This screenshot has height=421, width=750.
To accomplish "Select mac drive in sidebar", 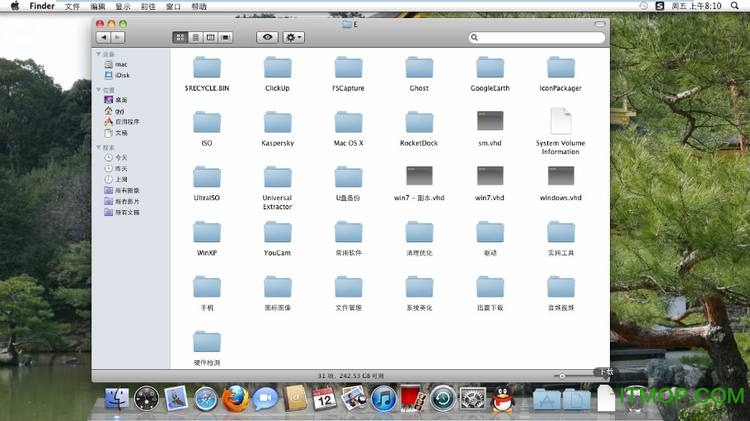I will pyautogui.click(x=116, y=64).
